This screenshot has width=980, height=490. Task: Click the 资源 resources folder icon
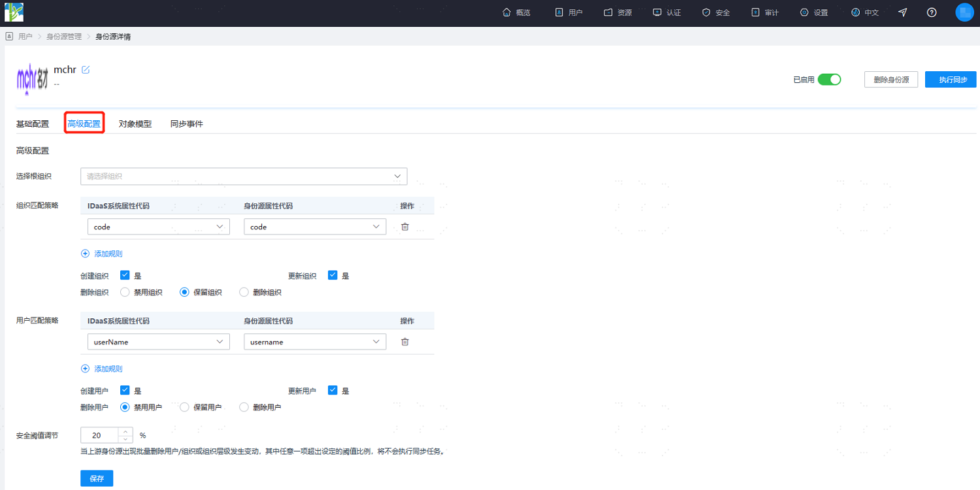(x=608, y=12)
